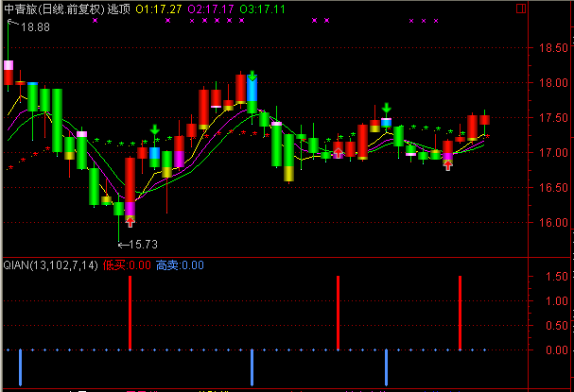574x392 pixels.
Task: Click the first green down arrow on the chart
Action: [154, 130]
